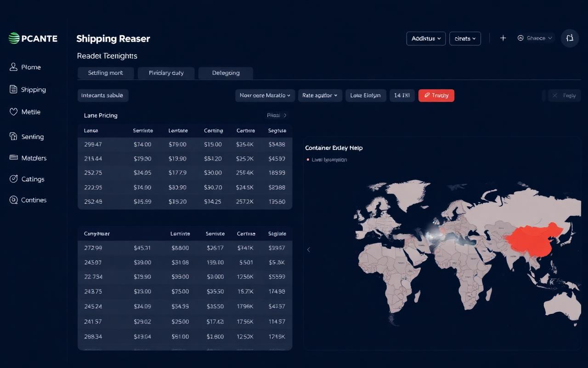
Task: Click the PCANTE globe logo
Action: [x=14, y=38]
